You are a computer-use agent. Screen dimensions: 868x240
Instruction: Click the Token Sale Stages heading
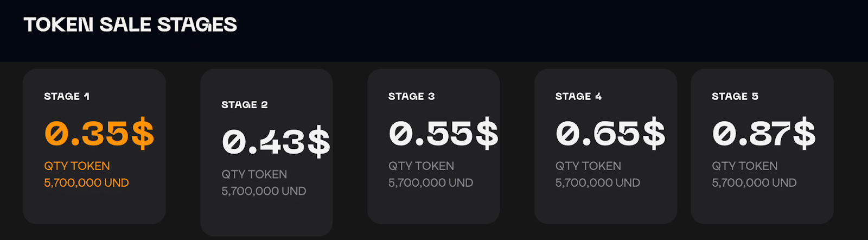point(130,24)
